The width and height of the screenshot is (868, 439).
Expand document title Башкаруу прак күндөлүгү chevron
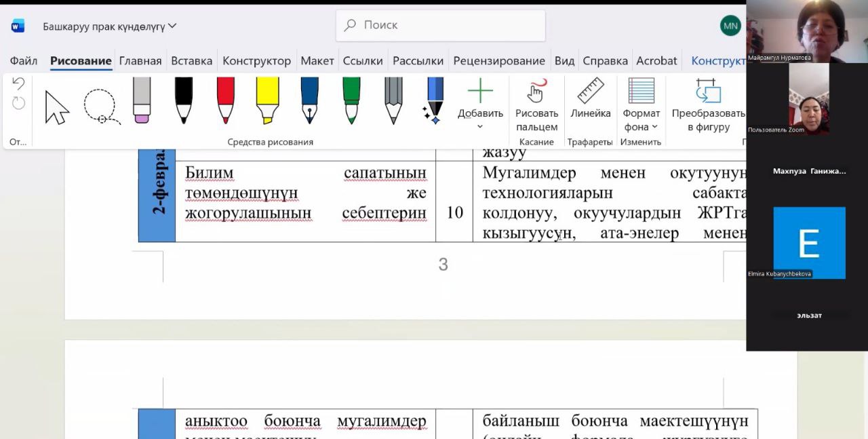(x=172, y=26)
